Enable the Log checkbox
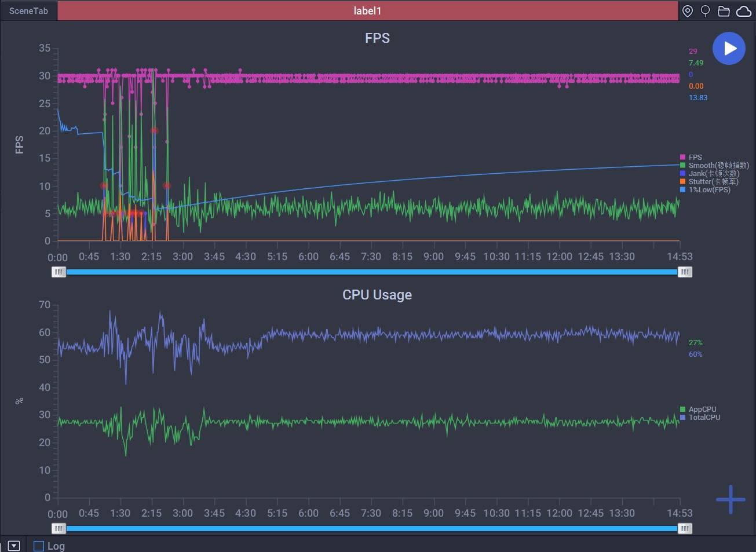The width and height of the screenshot is (756, 552). pyautogui.click(x=39, y=546)
